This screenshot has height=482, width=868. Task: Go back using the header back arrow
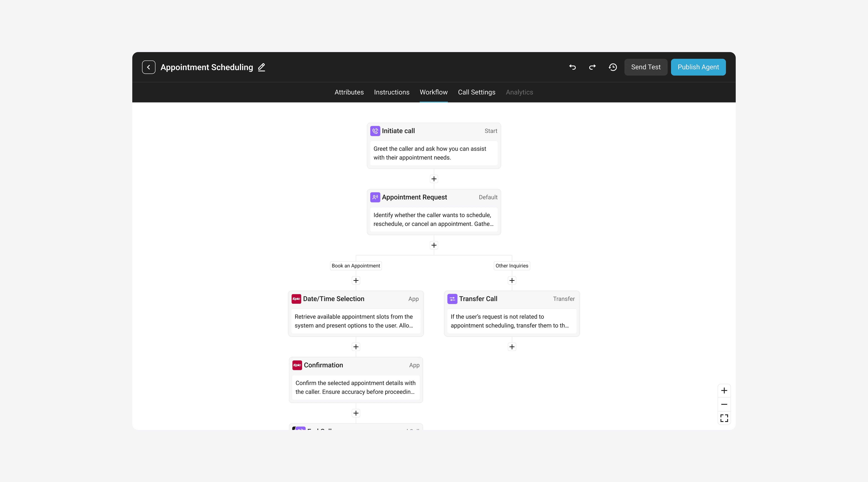(x=149, y=67)
